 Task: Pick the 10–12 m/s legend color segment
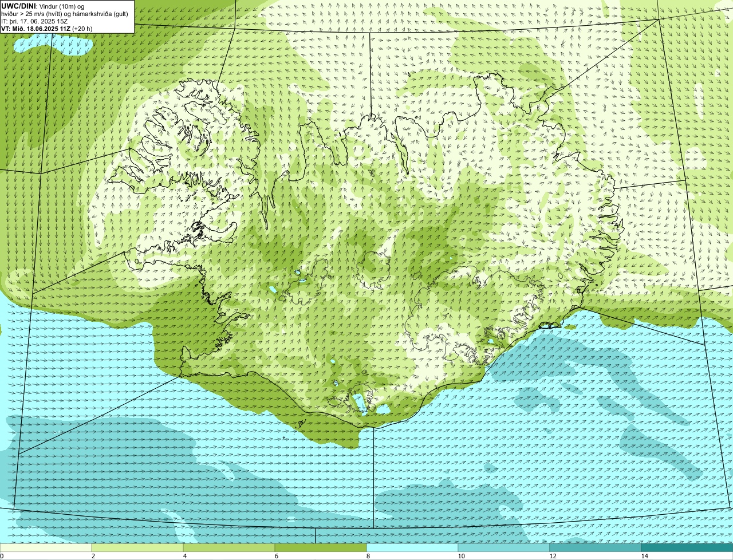(504, 548)
